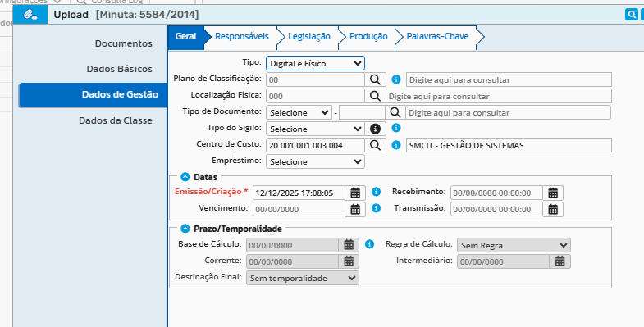644x327 pixels.
Task: Open the Tipo dropdown (Digital e Físico)
Action: [x=315, y=63]
